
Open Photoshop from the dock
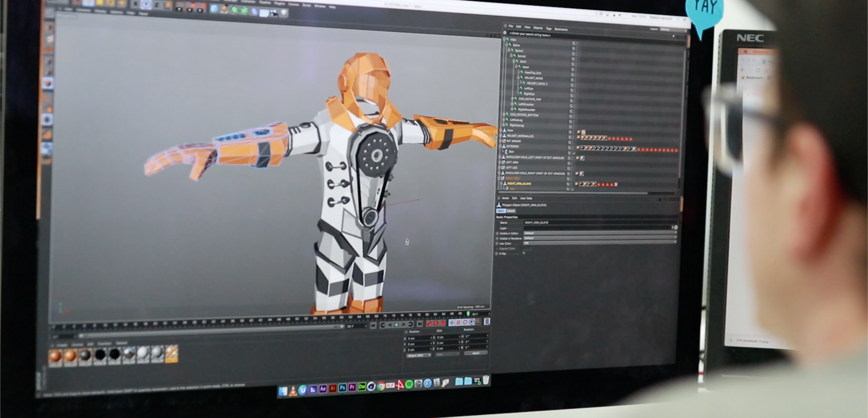pos(342,388)
